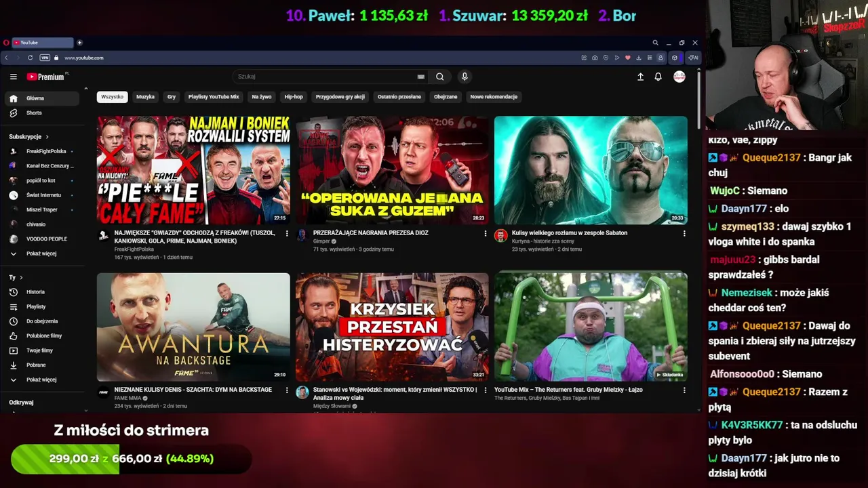Open Polubione filmy liked videos
The width and height of the screenshot is (868, 488).
[43, 335]
